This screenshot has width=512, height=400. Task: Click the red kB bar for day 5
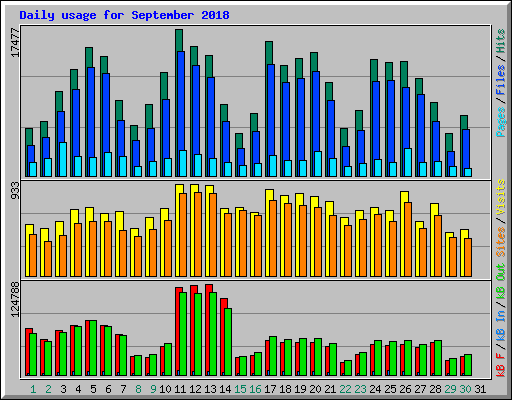click(87, 348)
